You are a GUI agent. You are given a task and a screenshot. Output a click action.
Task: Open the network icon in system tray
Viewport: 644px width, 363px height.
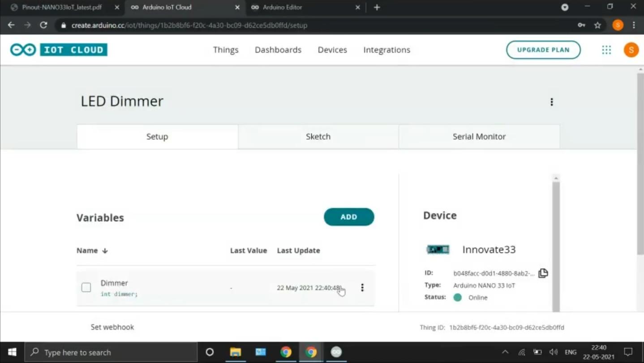click(521, 352)
